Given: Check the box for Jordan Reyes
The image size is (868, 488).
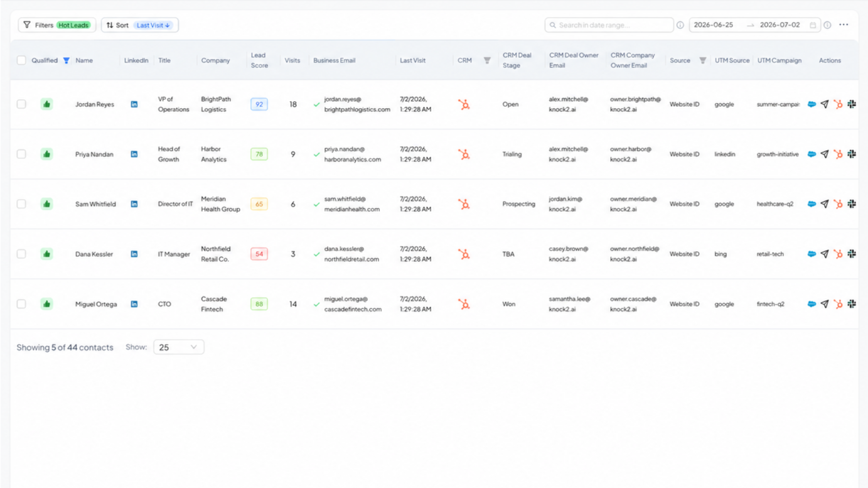Looking at the screenshot, I should point(21,104).
